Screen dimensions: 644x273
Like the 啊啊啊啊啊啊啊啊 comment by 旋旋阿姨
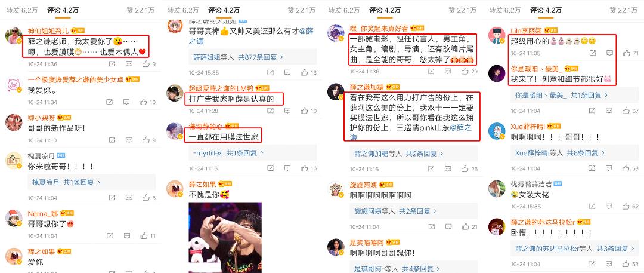tap(465, 227)
